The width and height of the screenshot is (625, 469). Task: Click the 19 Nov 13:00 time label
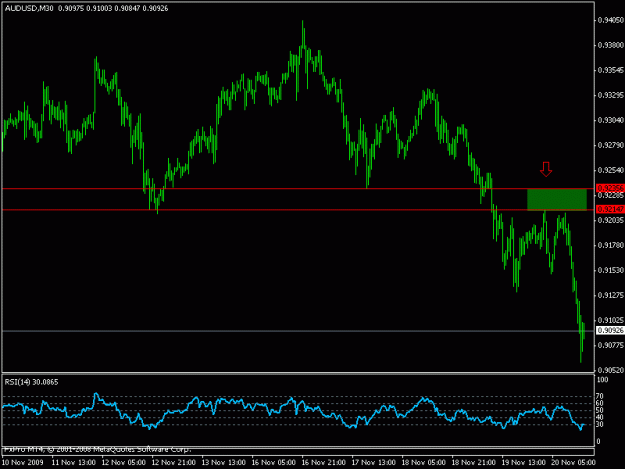[x=523, y=463]
